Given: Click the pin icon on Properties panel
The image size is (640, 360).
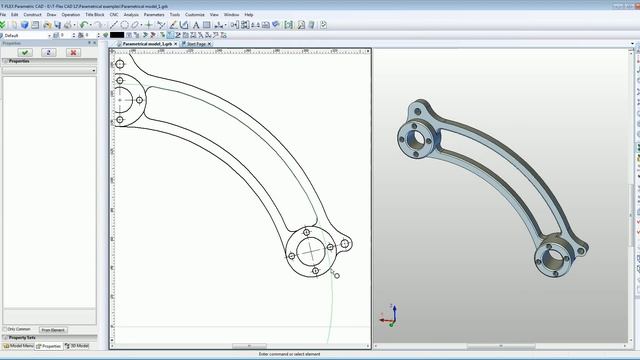Looking at the screenshot, I should click(89, 43).
